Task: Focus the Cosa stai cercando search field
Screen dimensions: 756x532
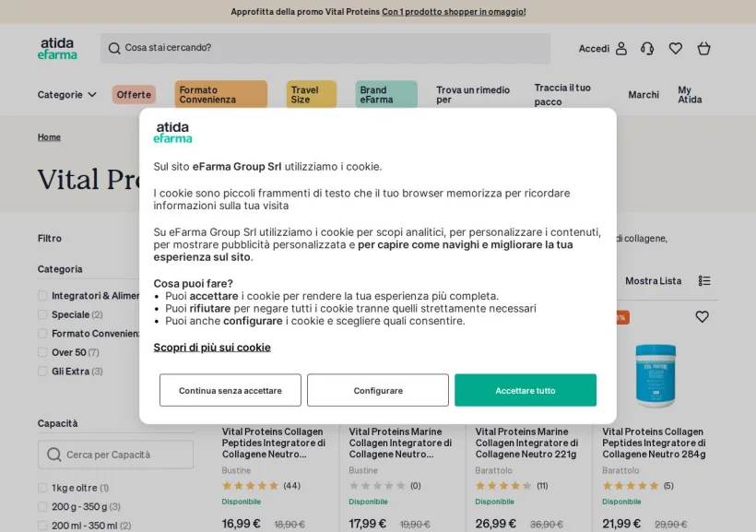Action: (325, 48)
